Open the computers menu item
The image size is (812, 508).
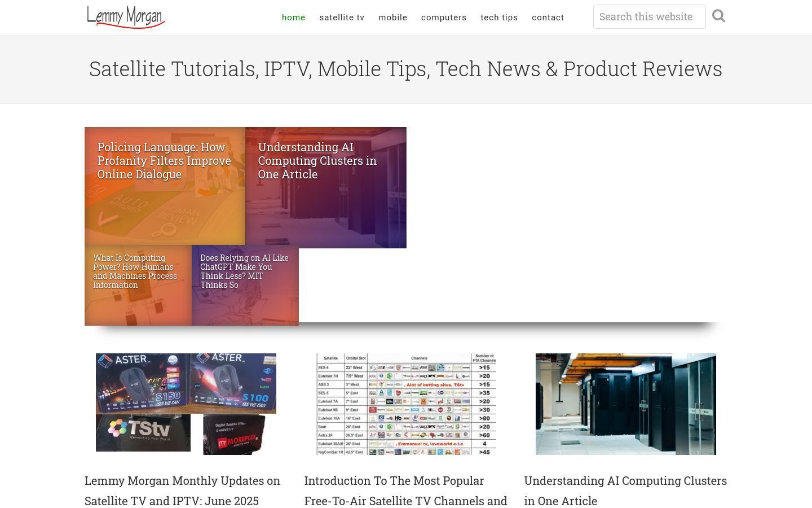(444, 17)
